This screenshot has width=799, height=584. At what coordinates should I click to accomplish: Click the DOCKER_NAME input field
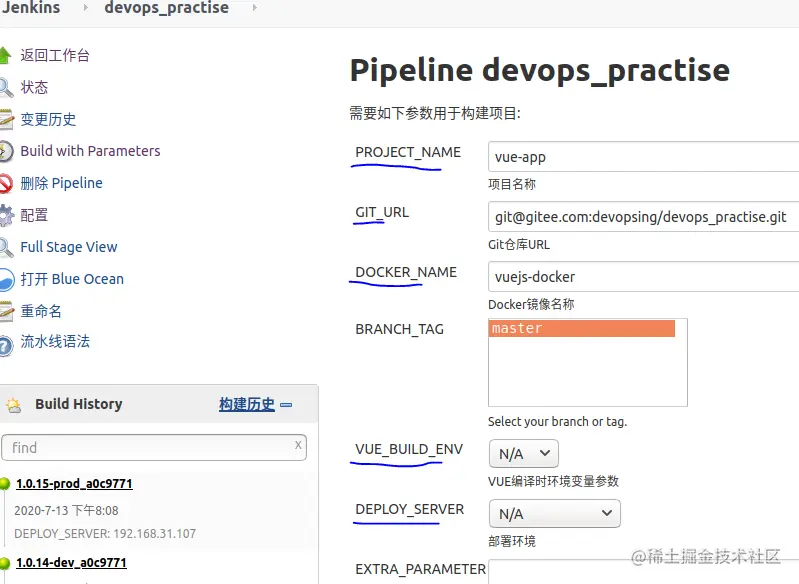pos(643,277)
